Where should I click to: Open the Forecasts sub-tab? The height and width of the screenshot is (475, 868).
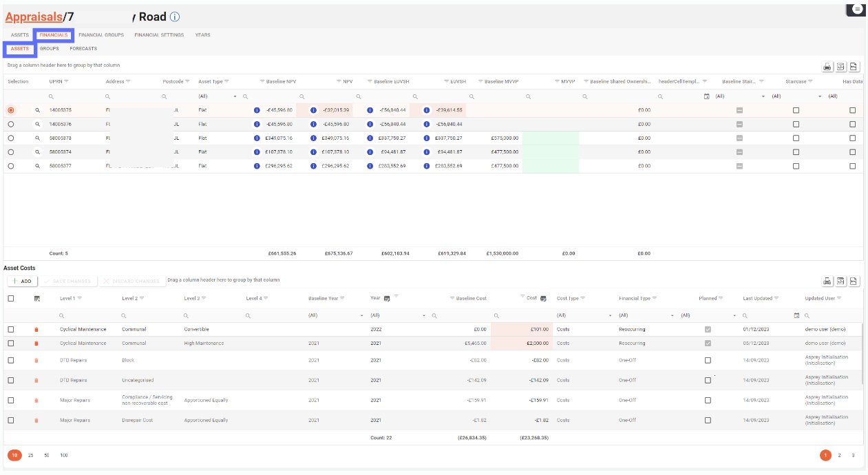83,49
